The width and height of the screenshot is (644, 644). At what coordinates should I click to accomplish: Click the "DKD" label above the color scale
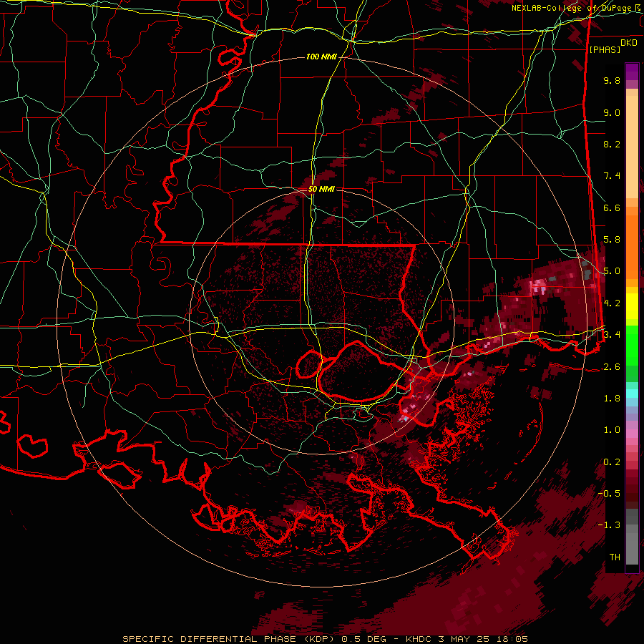pos(629,43)
